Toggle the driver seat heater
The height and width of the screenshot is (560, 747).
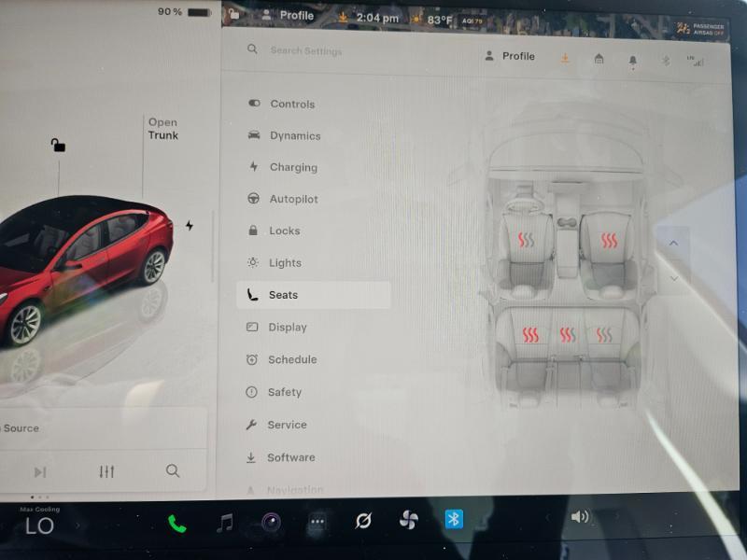[x=527, y=241]
